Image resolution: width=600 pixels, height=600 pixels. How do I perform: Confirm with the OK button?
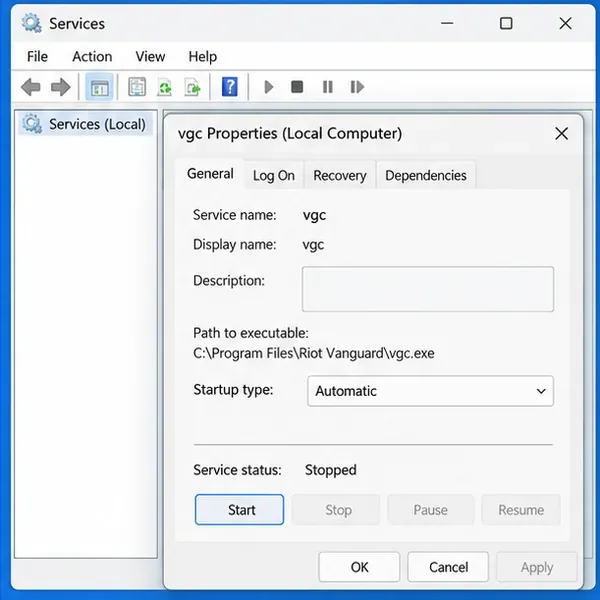[x=359, y=567]
